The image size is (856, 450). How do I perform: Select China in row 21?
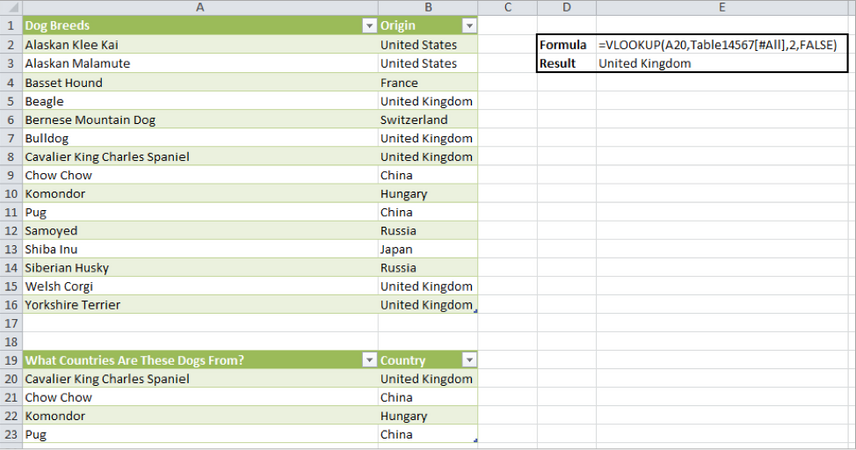coord(428,398)
